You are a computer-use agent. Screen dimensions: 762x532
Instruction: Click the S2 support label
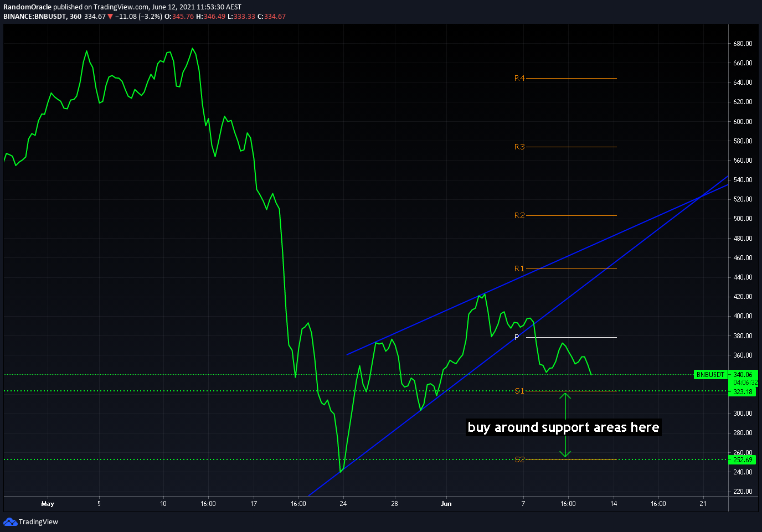coord(519,459)
